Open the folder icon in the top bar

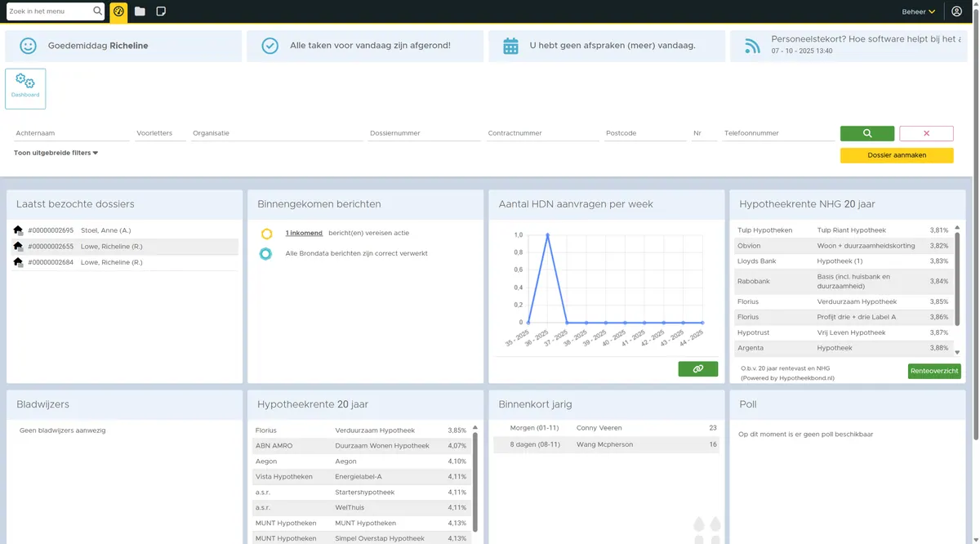(140, 11)
